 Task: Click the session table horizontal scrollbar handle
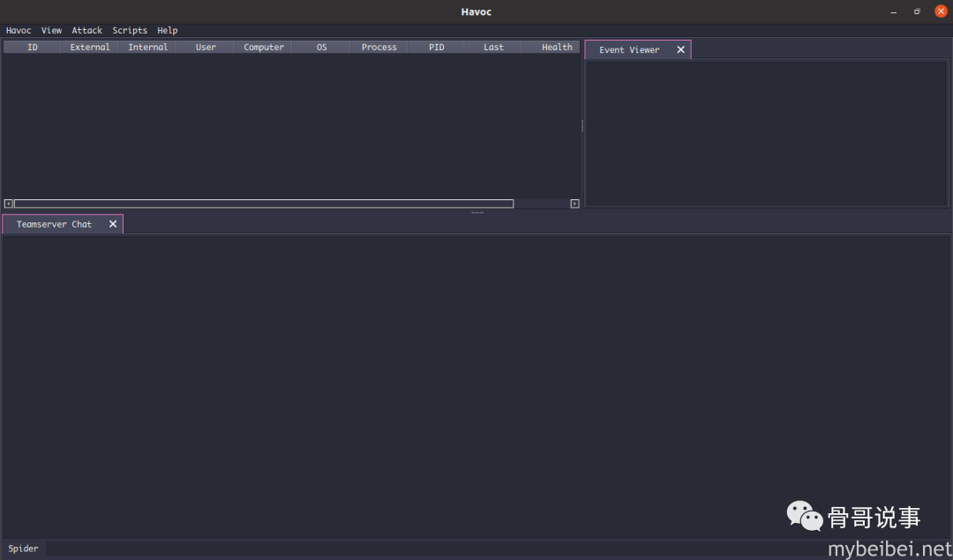(x=264, y=204)
